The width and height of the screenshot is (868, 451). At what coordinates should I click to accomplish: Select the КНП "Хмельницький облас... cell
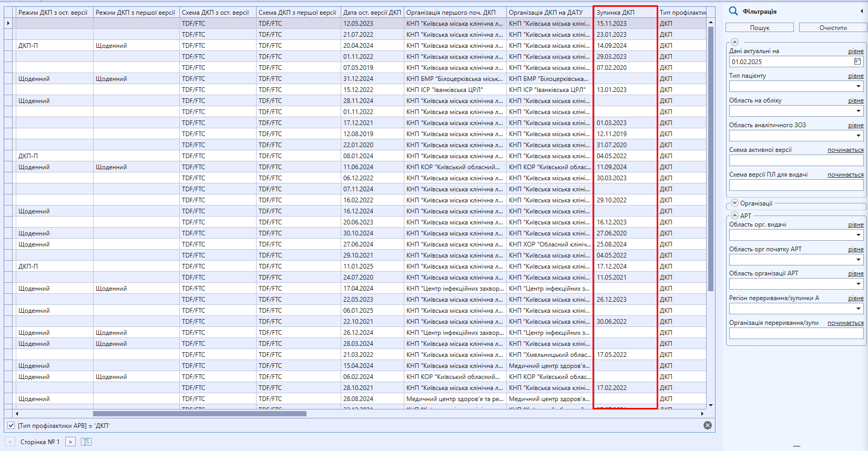point(549,354)
